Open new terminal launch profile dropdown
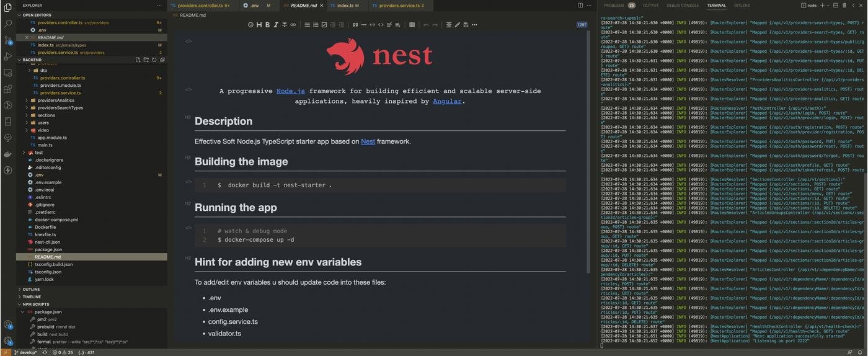Image resolution: width=868 pixels, height=356 pixels. (828, 5)
